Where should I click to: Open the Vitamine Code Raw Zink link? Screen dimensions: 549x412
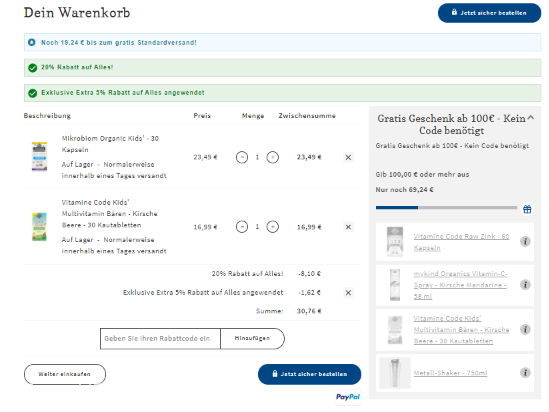pos(461,242)
